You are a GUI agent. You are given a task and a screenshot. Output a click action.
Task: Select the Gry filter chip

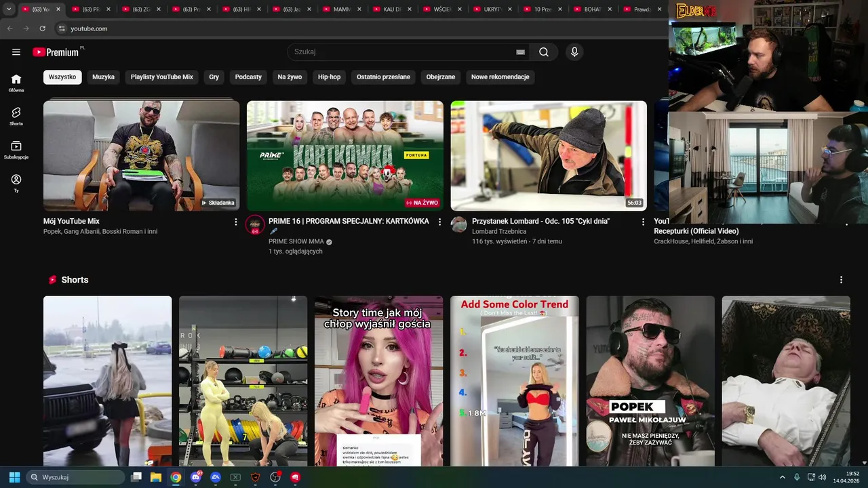click(x=214, y=77)
